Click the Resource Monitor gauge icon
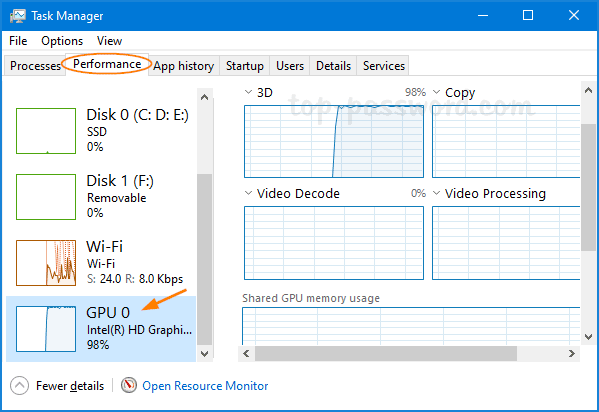Screen dimensions: 599x412 click(x=129, y=385)
